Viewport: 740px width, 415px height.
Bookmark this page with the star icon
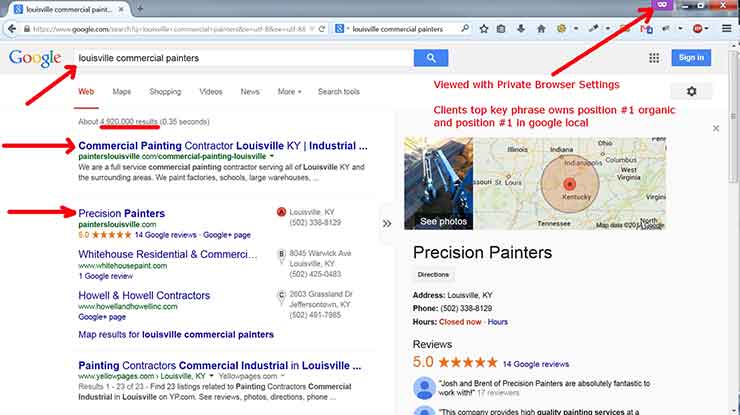coord(484,29)
